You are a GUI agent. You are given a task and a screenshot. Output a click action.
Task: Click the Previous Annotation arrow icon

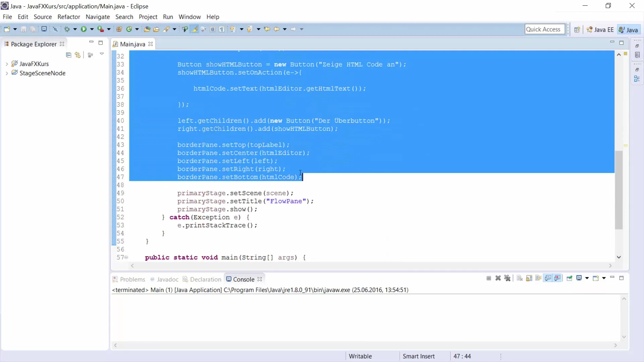coord(250,29)
